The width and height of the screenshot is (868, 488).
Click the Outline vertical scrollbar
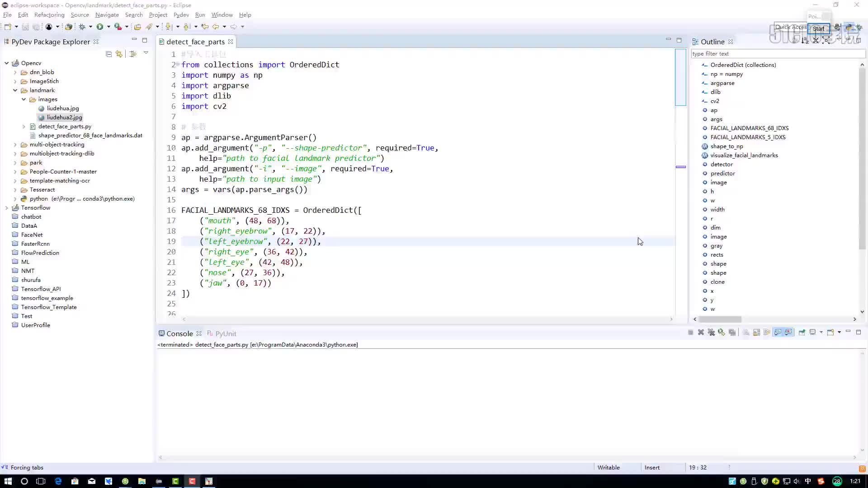(x=862, y=158)
